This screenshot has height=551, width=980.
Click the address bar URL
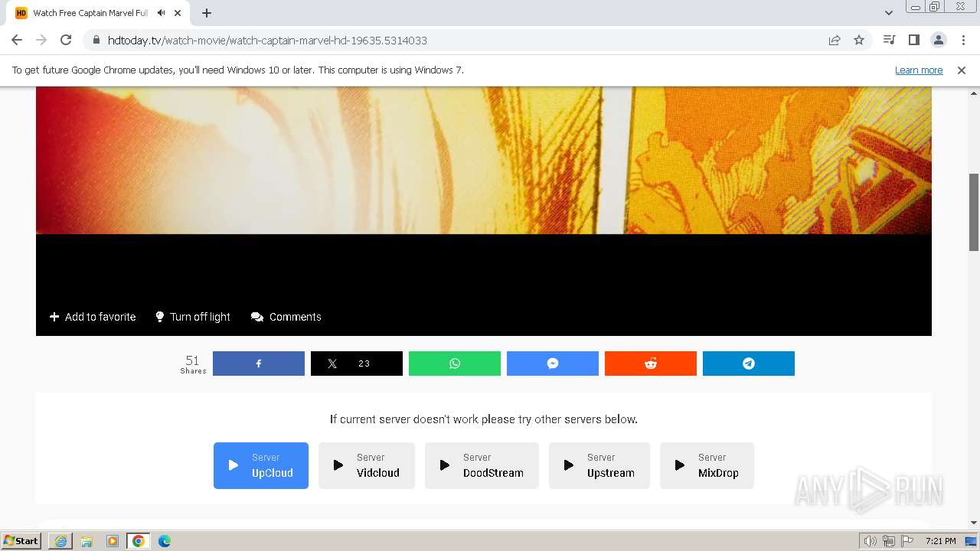267,40
